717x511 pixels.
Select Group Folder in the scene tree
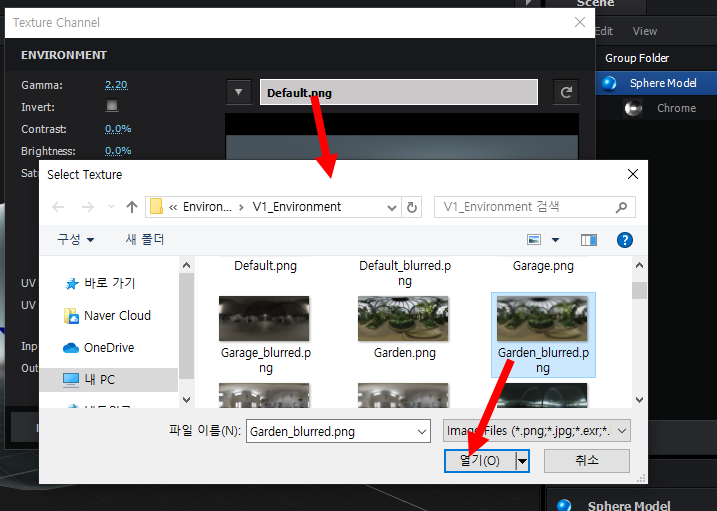[637, 58]
